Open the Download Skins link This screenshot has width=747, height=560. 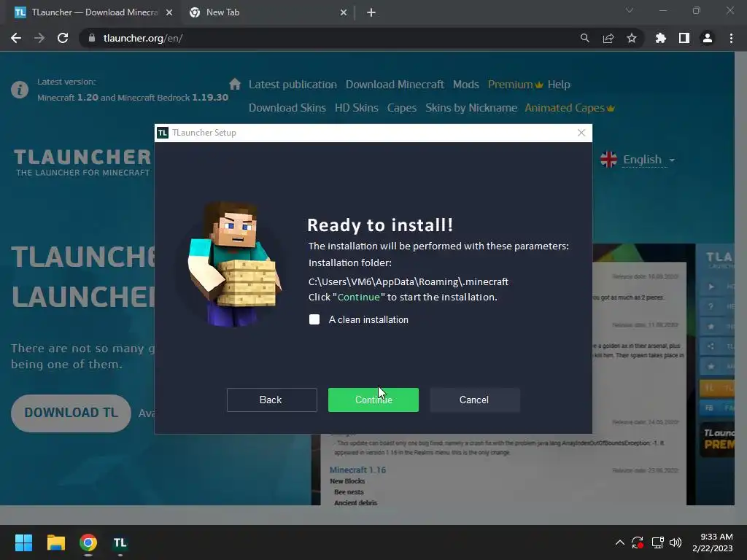287,108
